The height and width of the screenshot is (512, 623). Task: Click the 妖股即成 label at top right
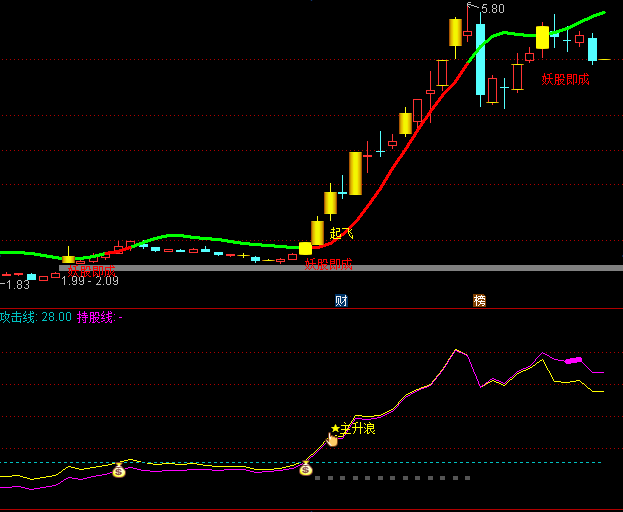point(565,79)
